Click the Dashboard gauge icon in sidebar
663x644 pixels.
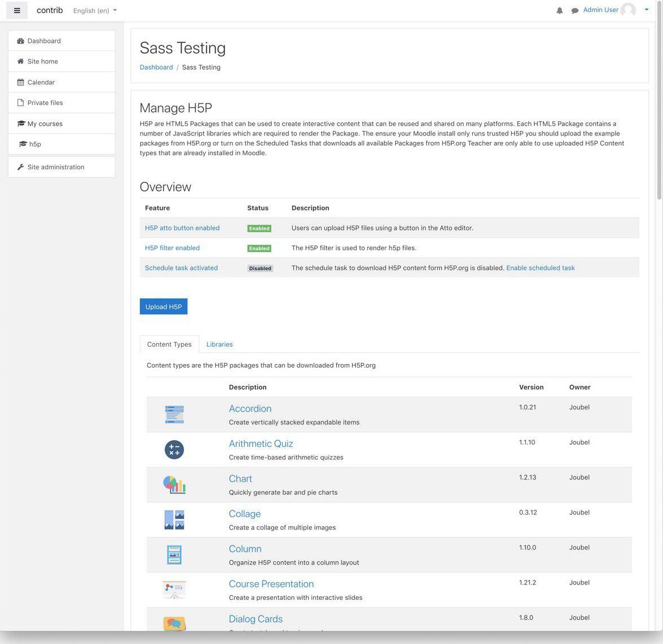pyautogui.click(x=20, y=41)
